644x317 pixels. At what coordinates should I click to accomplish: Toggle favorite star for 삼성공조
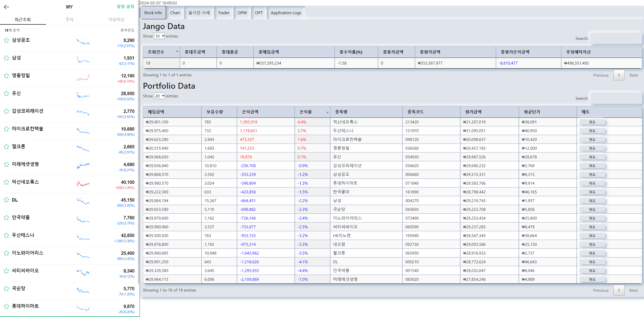[6, 40]
